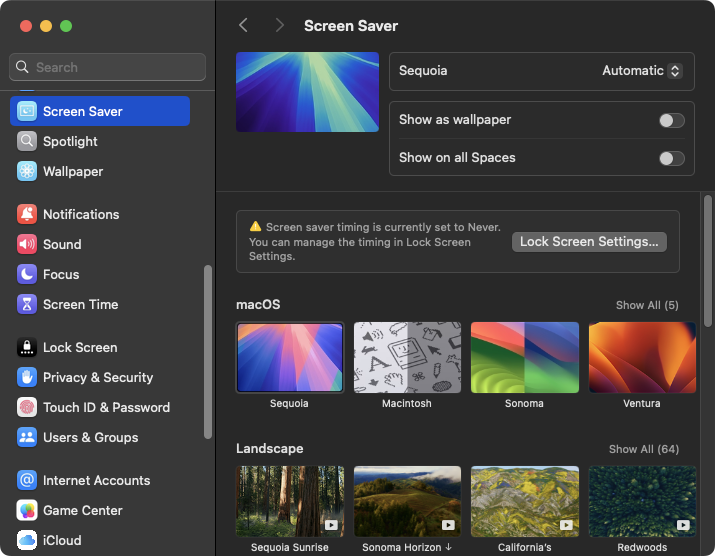Click the Users & Groups people icon
Viewport: 715px width, 556px height.
tap(27, 437)
